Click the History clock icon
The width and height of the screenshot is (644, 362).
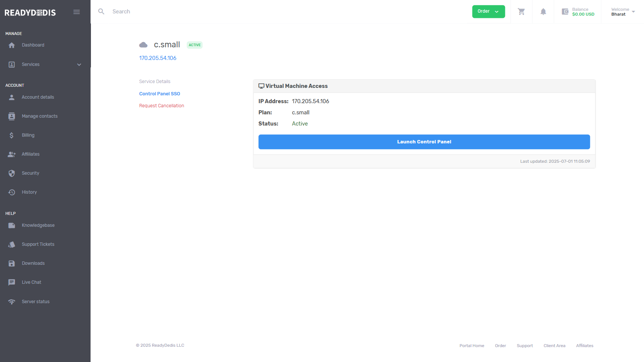(x=12, y=192)
